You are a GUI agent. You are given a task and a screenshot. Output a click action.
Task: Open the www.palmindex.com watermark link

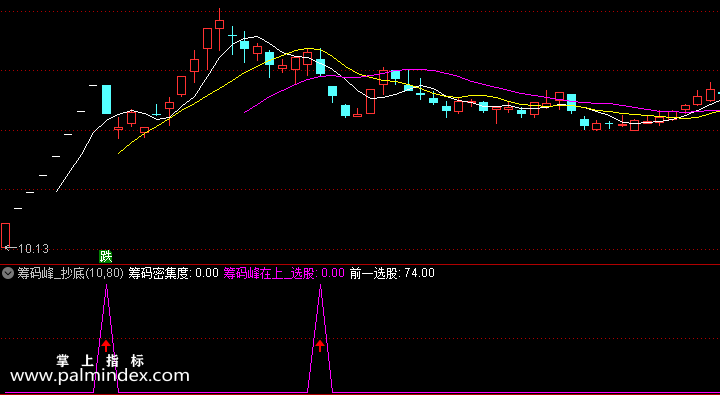tap(100, 376)
